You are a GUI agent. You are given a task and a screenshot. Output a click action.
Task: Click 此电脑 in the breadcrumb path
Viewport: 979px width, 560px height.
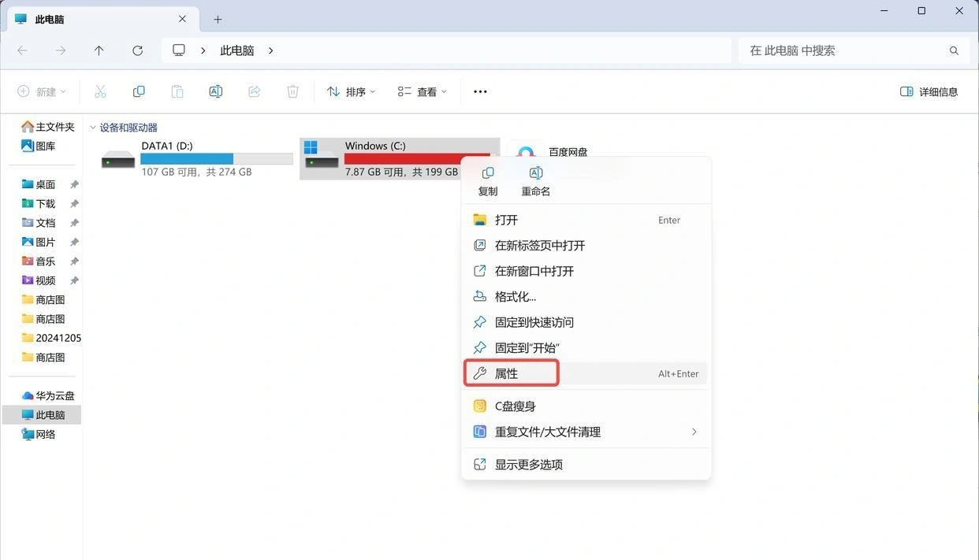coord(236,50)
